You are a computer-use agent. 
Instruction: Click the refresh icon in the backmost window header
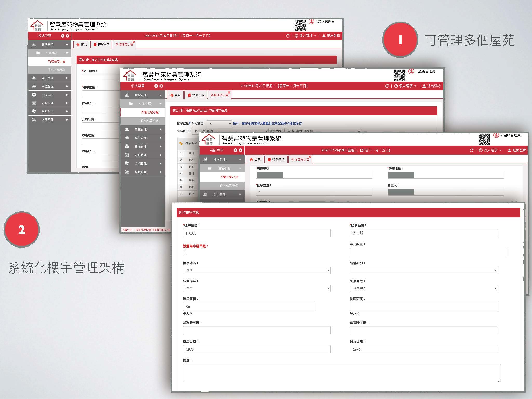point(288,36)
